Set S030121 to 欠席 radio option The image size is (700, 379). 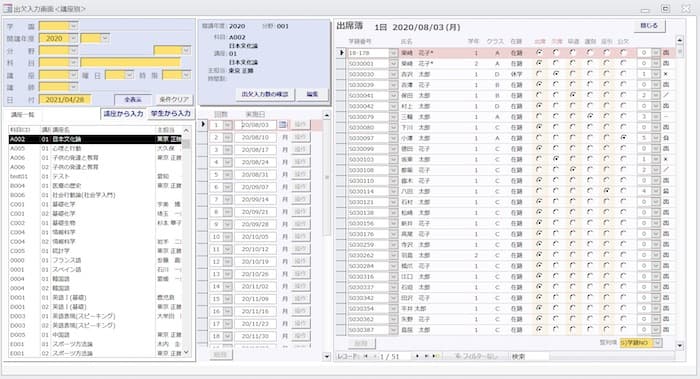click(x=556, y=202)
